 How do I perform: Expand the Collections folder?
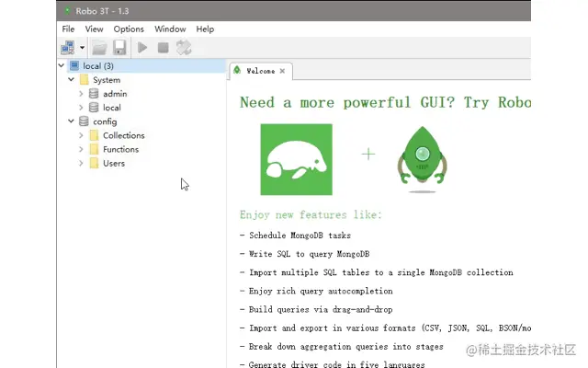click(81, 135)
